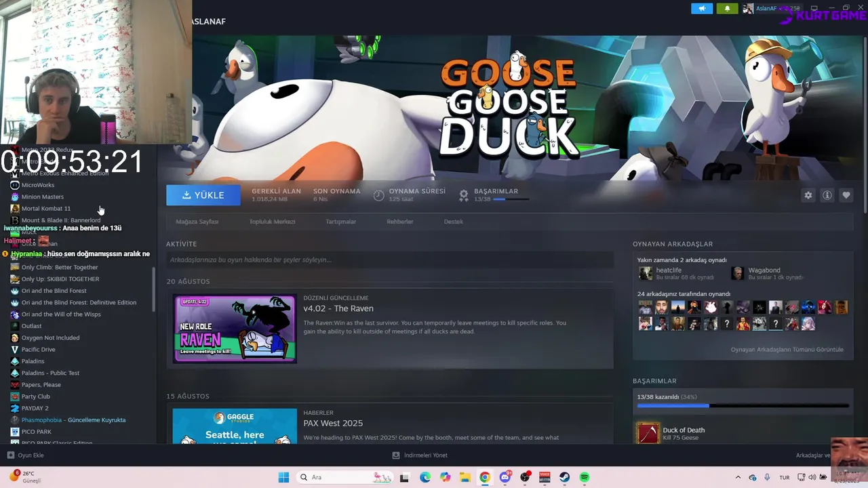Expand the system tray hidden icons chevron
Screen dimensions: 868x488
[738, 477]
